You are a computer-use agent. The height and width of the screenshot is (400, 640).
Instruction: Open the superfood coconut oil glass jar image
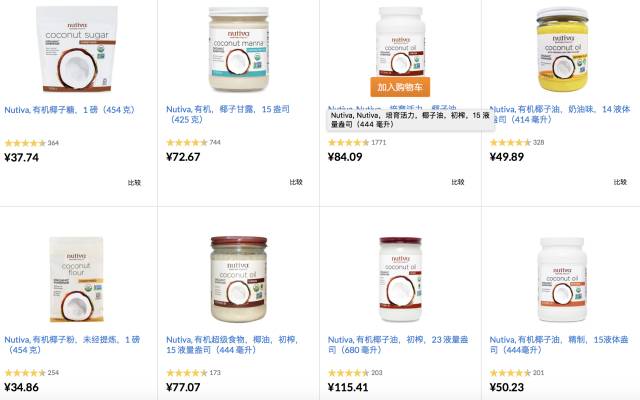(239, 280)
